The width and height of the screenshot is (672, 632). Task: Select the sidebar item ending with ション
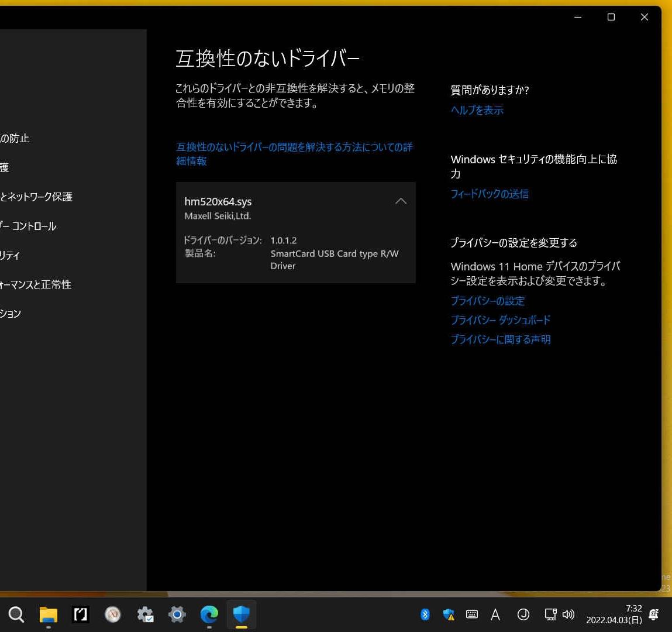(x=11, y=314)
